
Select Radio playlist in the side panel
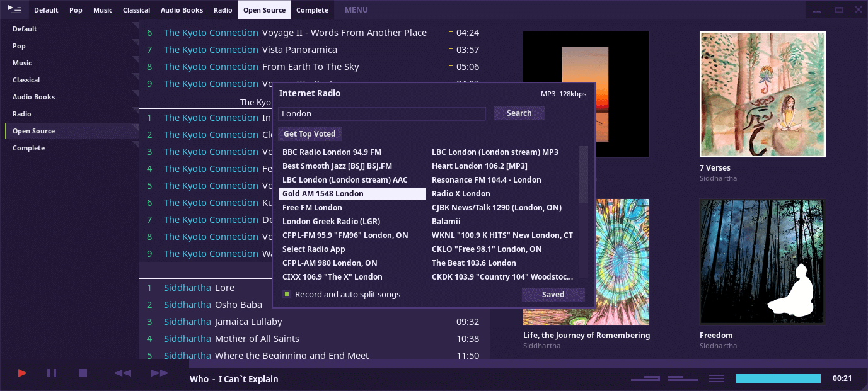(x=69, y=114)
